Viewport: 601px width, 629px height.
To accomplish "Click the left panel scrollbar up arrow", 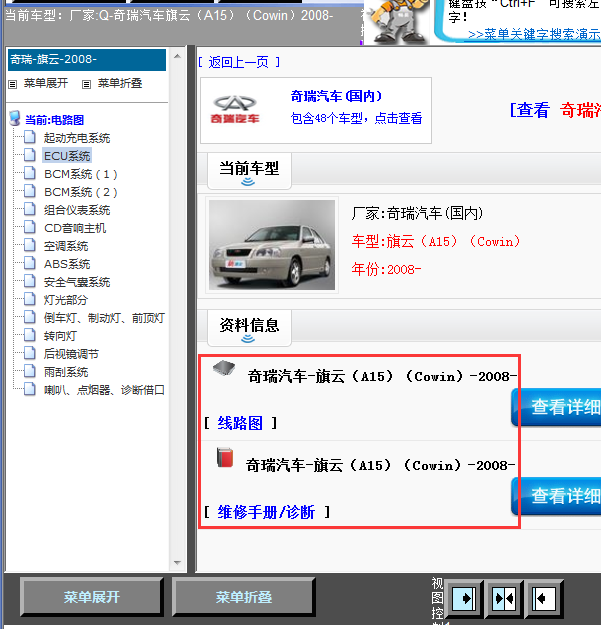I will coord(177,57).
